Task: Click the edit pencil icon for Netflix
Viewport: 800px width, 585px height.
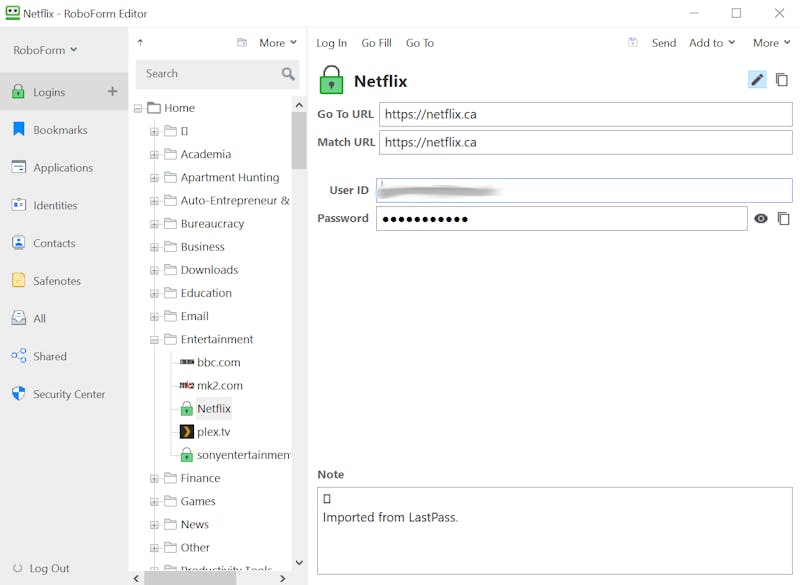Action: (x=757, y=80)
